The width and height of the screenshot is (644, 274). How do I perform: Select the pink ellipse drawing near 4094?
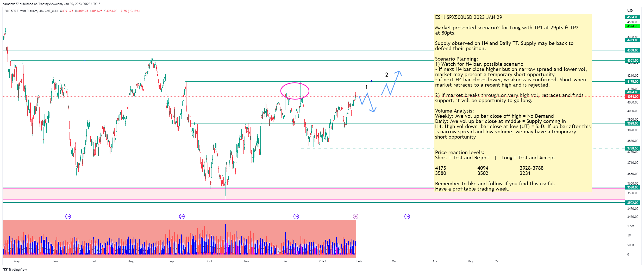295,91
